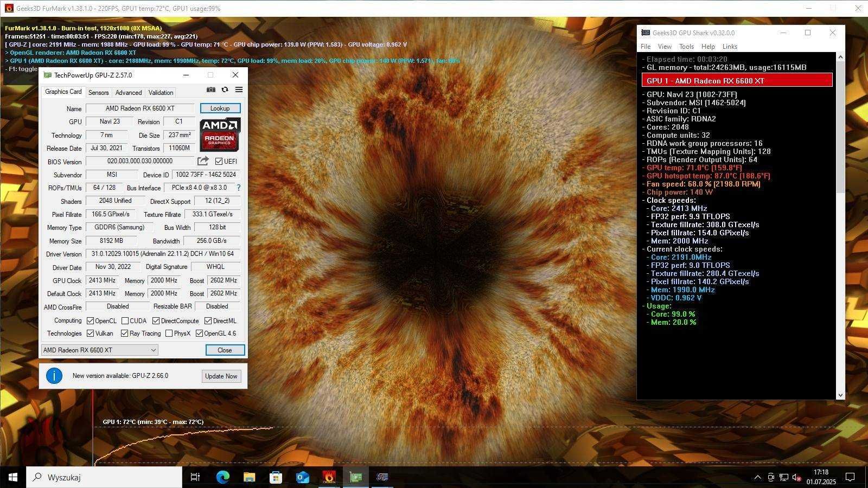Open GPU Shark File menu
This screenshot has width=868, height=488.
tap(646, 47)
